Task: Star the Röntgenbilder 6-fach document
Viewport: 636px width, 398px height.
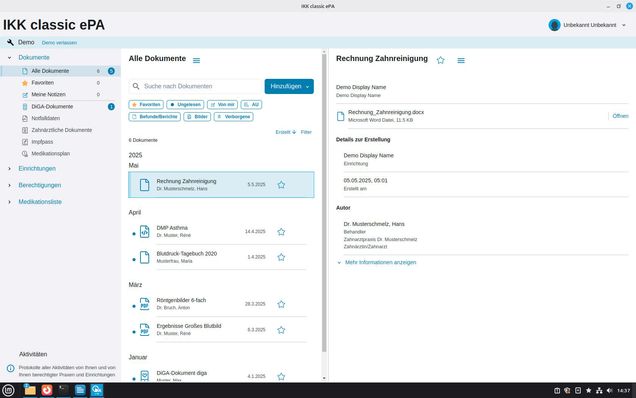Action: [281, 304]
